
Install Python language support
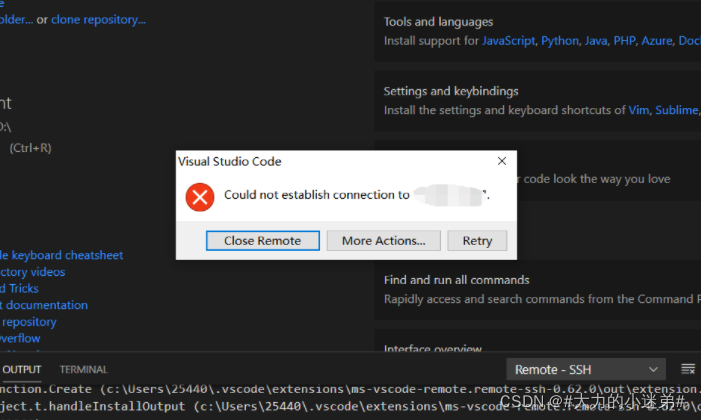pyautogui.click(x=560, y=41)
